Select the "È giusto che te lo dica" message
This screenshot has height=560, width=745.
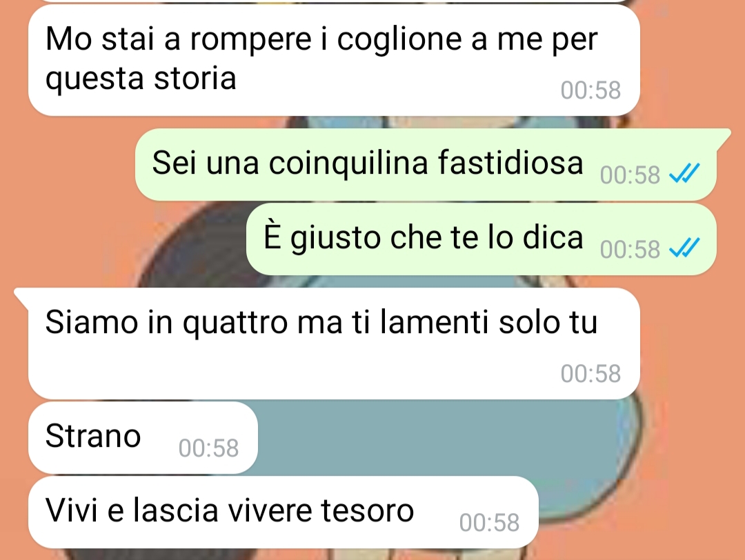[x=424, y=237]
